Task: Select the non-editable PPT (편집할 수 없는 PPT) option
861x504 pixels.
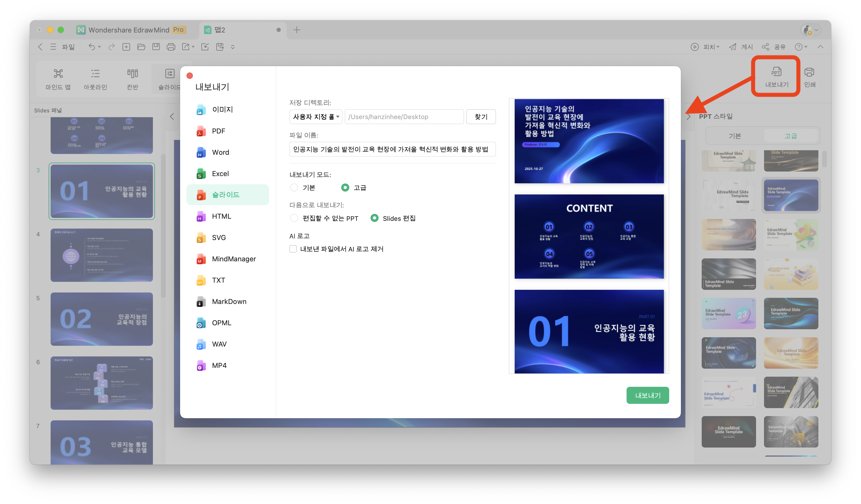Action: pos(294,218)
